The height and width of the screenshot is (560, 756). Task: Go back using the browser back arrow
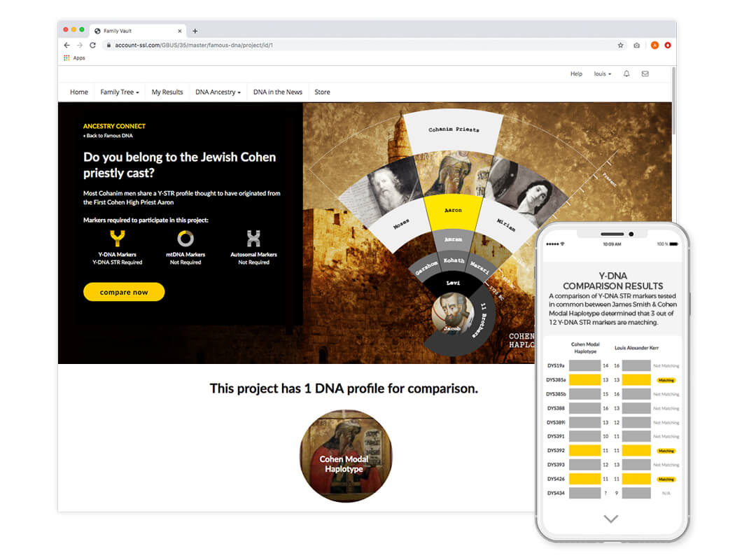pyautogui.click(x=66, y=45)
